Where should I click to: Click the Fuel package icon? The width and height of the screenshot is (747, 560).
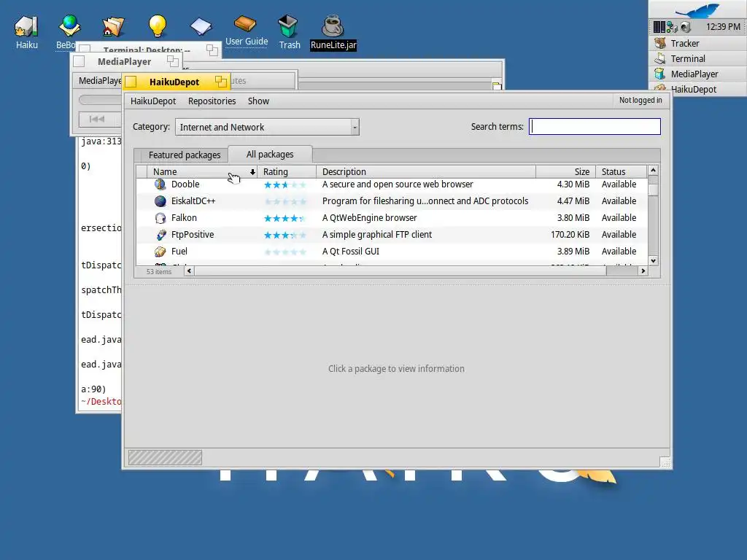click(160, 252)
